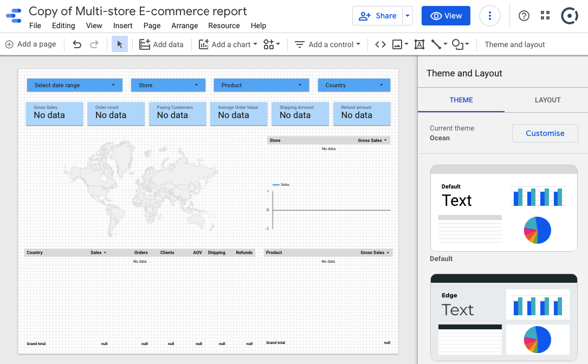
Task: Open the help question mark icon
Action: click(524, 16)
